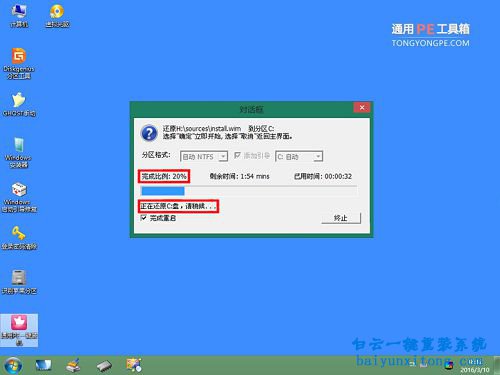
Task: Launch the Windows installer desktop icon
Action: pos(19,152)
